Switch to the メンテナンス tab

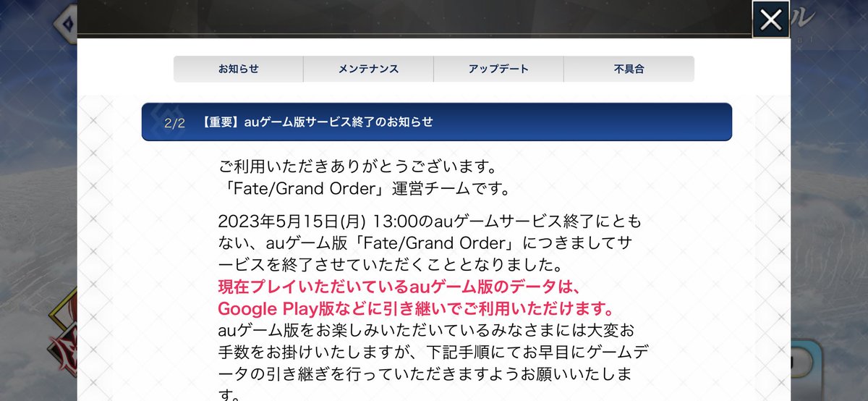[368, 69]
